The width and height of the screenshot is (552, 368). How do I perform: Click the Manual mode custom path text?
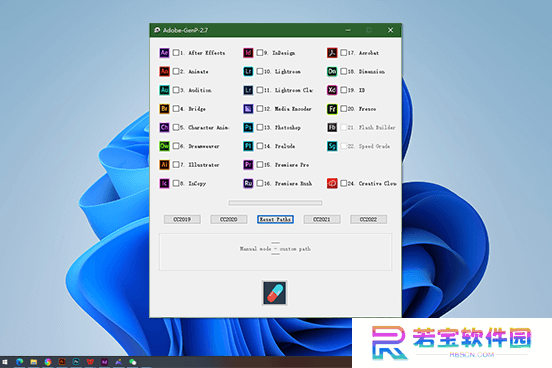[275, 249]
